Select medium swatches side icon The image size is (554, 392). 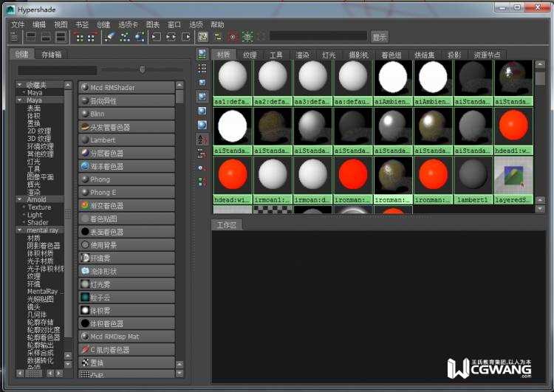tap(202, 96)
